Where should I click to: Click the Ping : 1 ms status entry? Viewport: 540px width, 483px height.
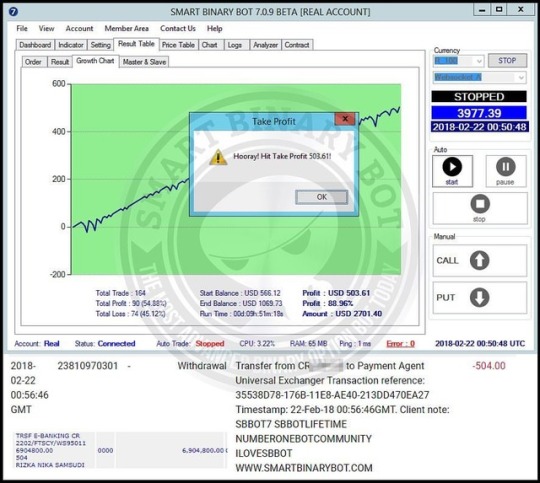[x=355, y=343]
